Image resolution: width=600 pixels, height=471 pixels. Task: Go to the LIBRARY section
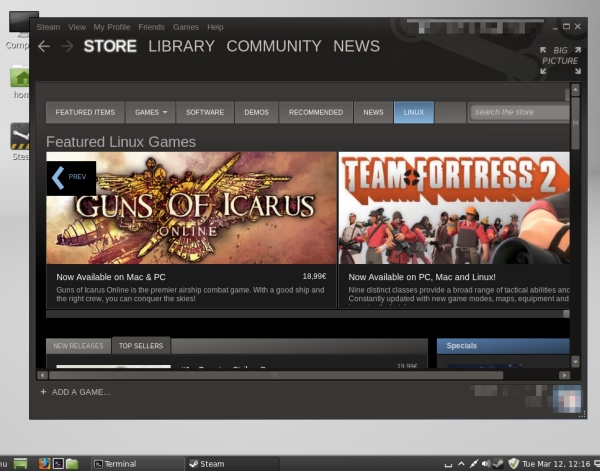click(181, 46)
